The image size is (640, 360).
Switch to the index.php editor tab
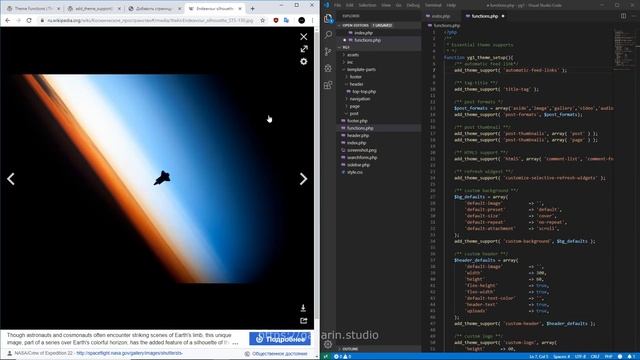441,16
